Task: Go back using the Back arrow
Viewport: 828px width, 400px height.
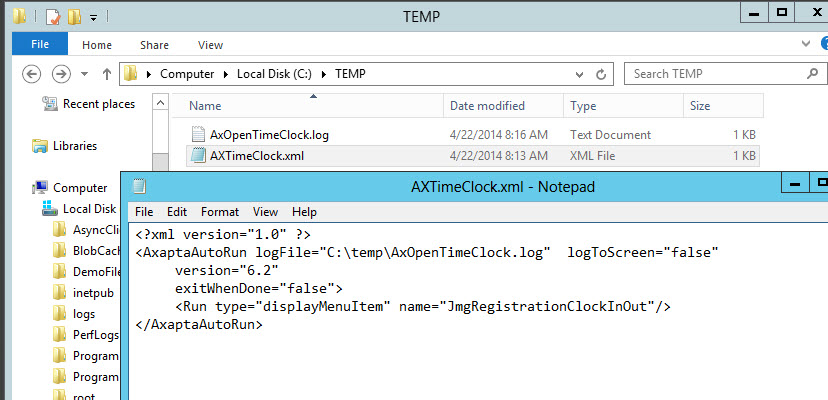Action: (31, 74)
